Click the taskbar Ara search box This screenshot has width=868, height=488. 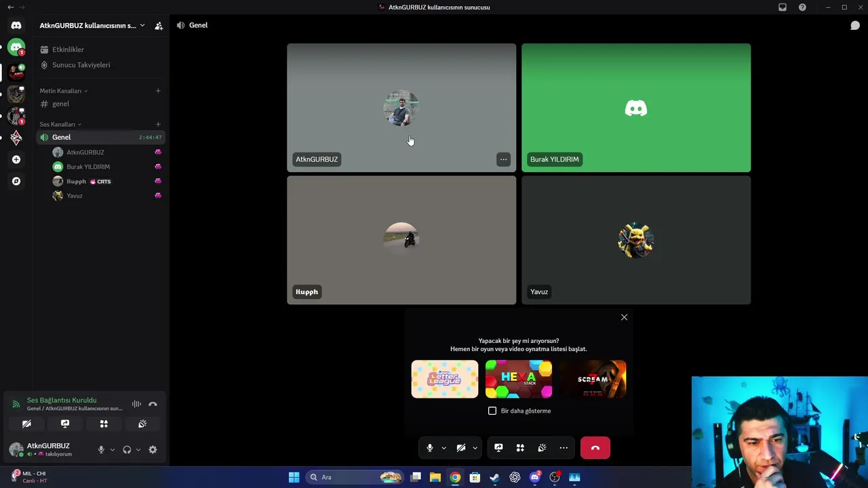[x=355, y=477]
